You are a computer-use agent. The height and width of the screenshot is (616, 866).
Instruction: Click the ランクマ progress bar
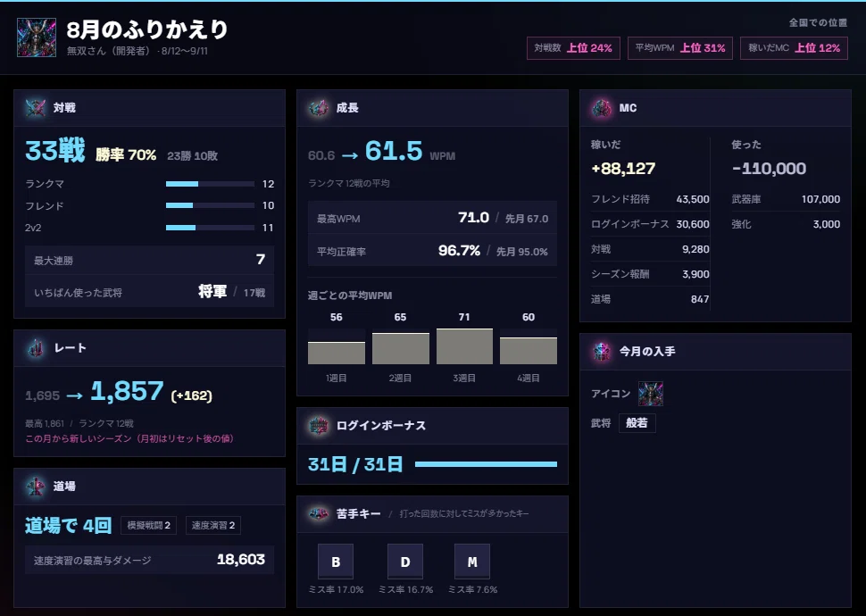pyautogui.click(x=210, y=184)
